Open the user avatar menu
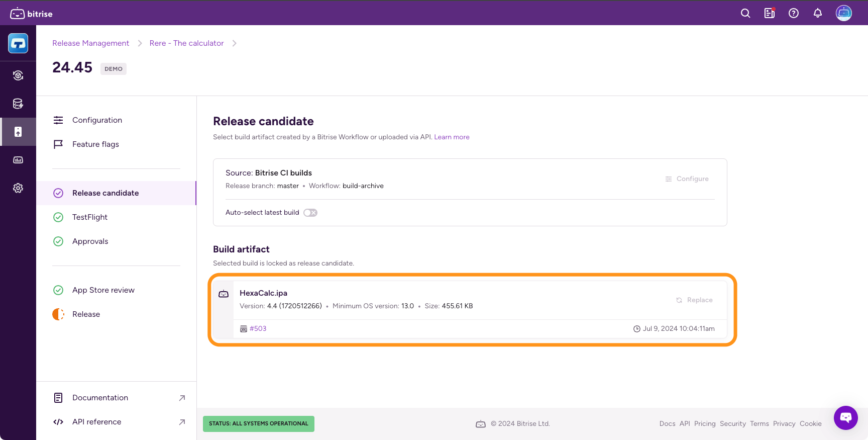The width and height of the screenshot is (868, 440). coord(843,14)
